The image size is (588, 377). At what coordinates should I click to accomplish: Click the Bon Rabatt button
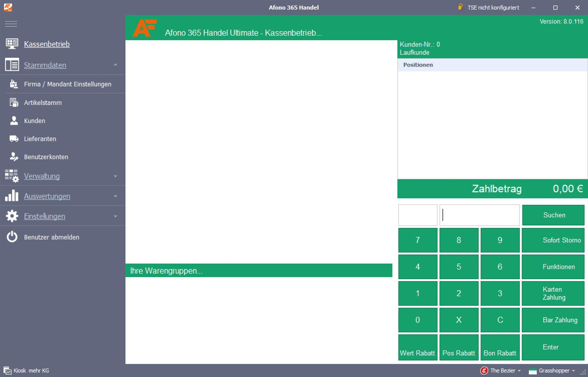point(500,347)
